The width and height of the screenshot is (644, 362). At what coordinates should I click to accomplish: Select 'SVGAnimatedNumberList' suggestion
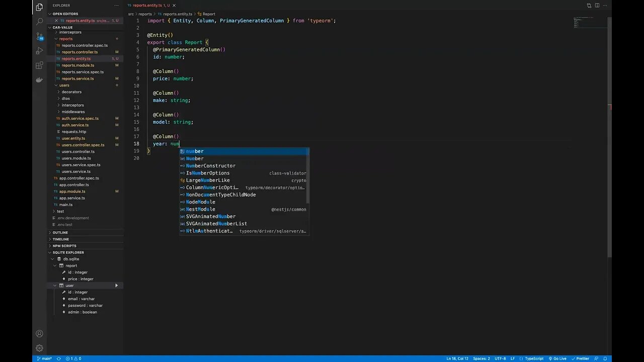244,224
